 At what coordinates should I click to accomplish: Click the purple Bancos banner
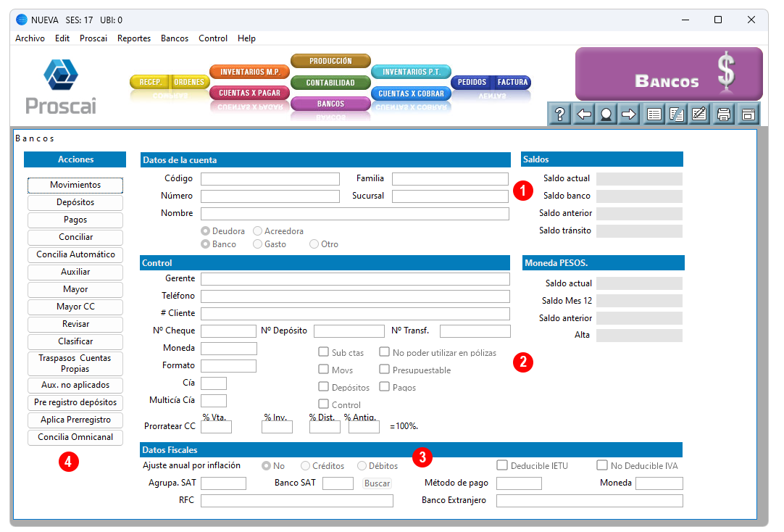pyautogui.click(x=669, y=74)
